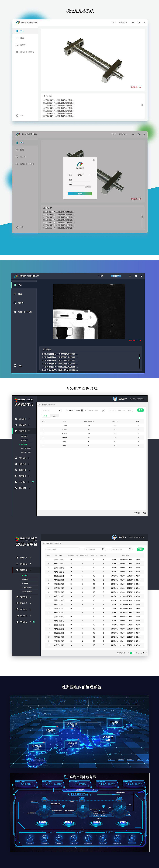This screenshot has height=868, width=159.
Task: Click the 另存为 save icon in the top light vision window
Action: tap(17, 45)
